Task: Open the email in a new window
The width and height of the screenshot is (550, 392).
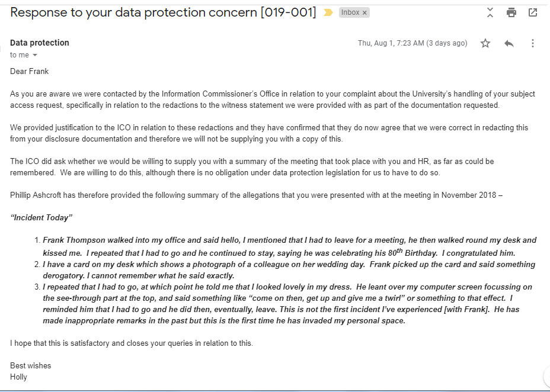Action: tap(532, 12)
